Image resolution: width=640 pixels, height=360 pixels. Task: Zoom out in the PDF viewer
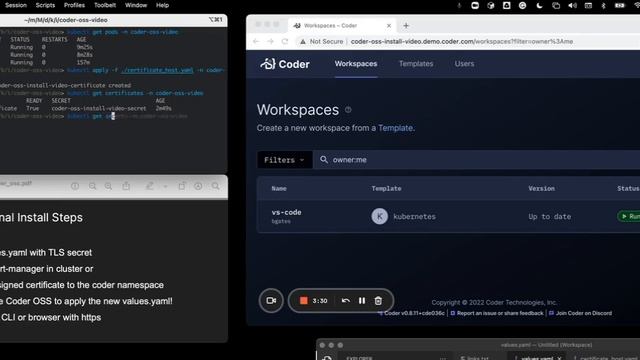click(x=93, y=186)
